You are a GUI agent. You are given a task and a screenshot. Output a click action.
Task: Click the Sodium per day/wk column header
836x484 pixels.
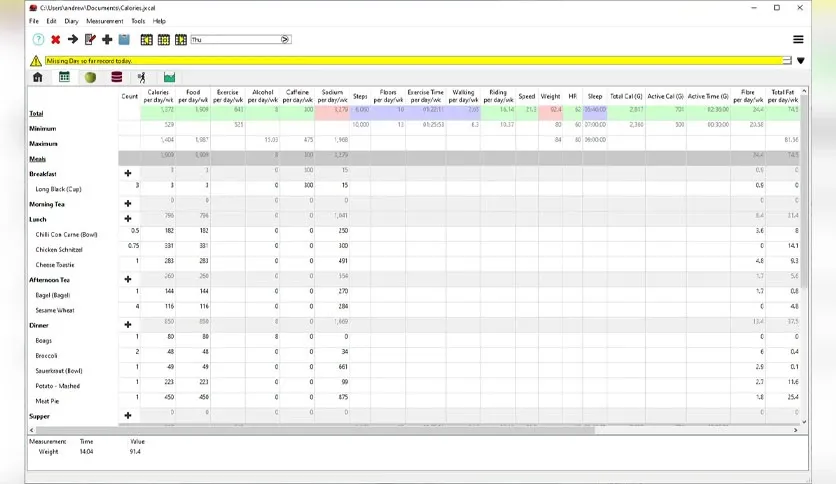point(332,96)
